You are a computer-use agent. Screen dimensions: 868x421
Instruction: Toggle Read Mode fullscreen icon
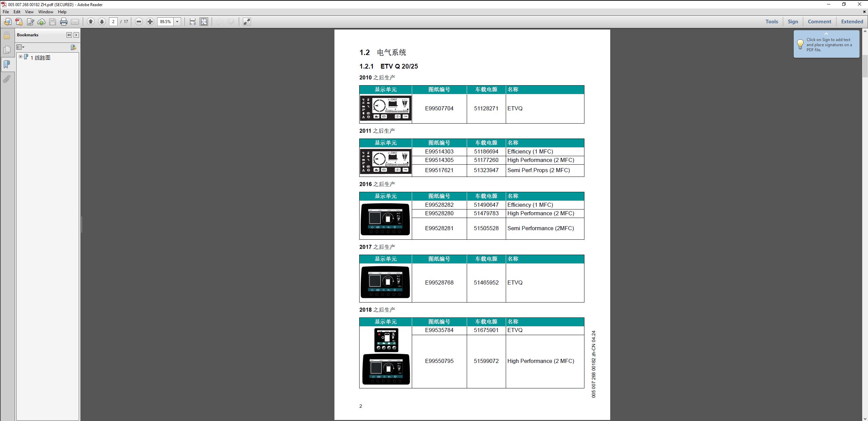[247, 22]
